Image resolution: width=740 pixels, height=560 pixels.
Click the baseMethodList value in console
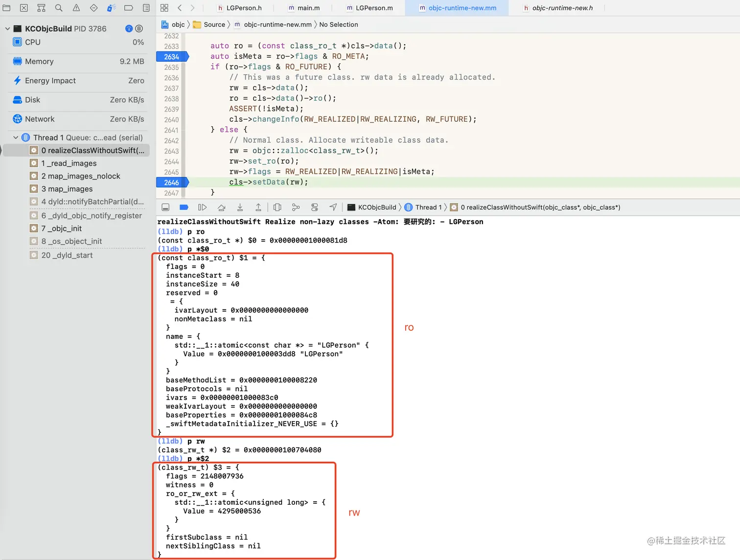278,380
